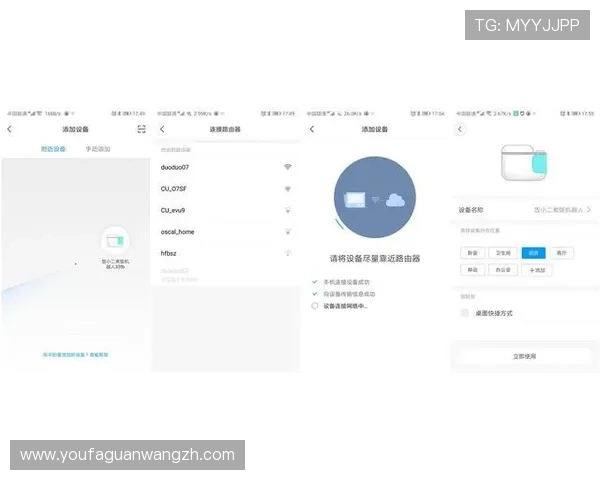Image resolution: width=600 pixels, height=480 pixels.
Task: Tap the Wi-Fi signal icon for oscal_home
Action: pyautogui.click(x=288, y=232)
